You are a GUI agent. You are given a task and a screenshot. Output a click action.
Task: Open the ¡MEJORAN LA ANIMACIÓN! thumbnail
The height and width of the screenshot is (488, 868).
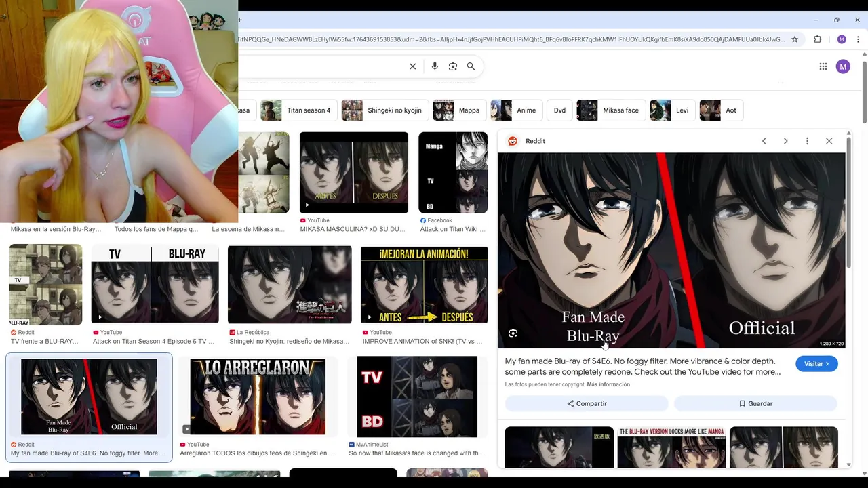coord(424,285)
